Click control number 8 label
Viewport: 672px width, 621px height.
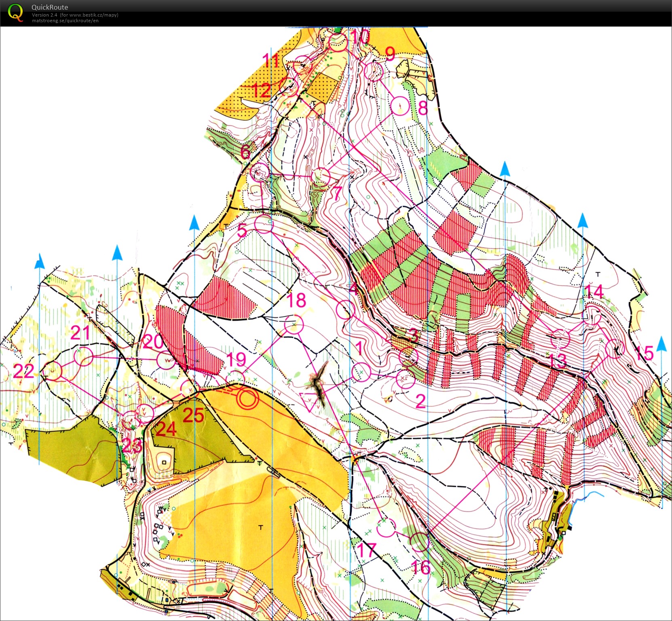pyautogui.click(x=423, y=108)
